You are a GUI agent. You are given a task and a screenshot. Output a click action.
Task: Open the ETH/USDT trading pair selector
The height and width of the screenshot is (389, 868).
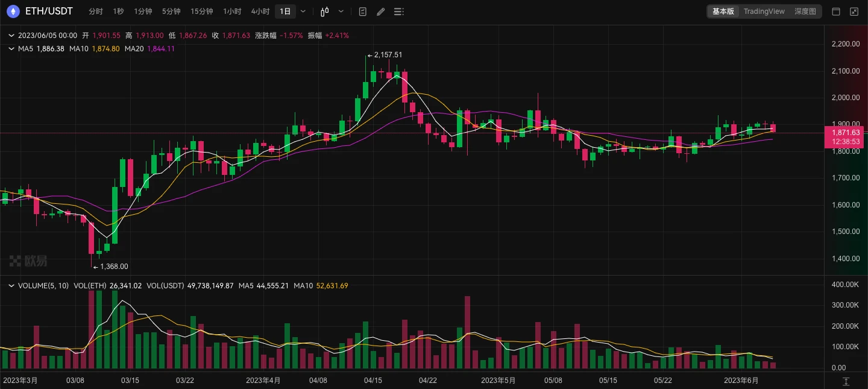click(x=49, y=11)
